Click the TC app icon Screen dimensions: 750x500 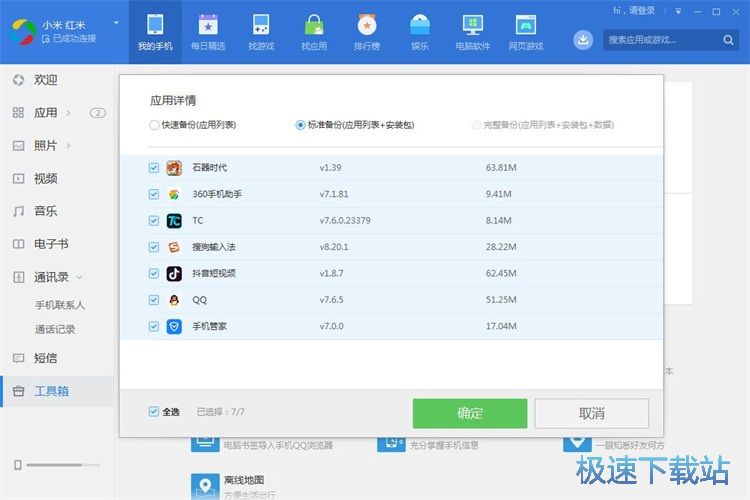pyautogui.click(x=174, y=221)
